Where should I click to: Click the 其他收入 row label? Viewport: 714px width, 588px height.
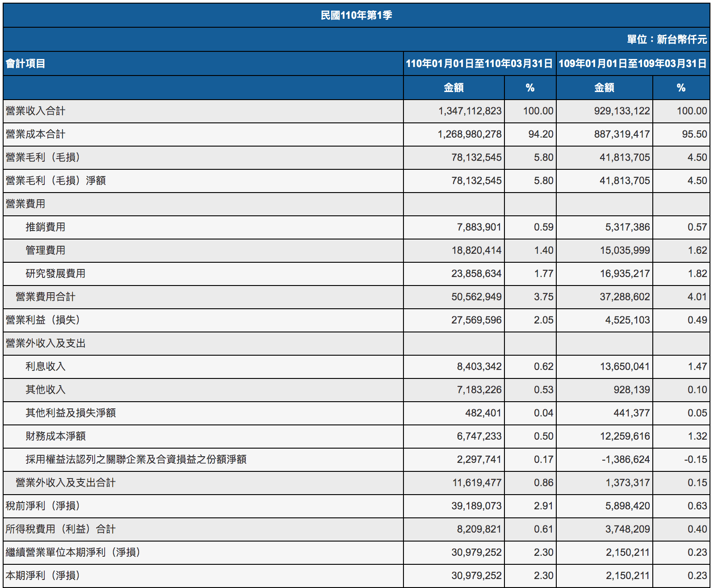click(46, 390)
